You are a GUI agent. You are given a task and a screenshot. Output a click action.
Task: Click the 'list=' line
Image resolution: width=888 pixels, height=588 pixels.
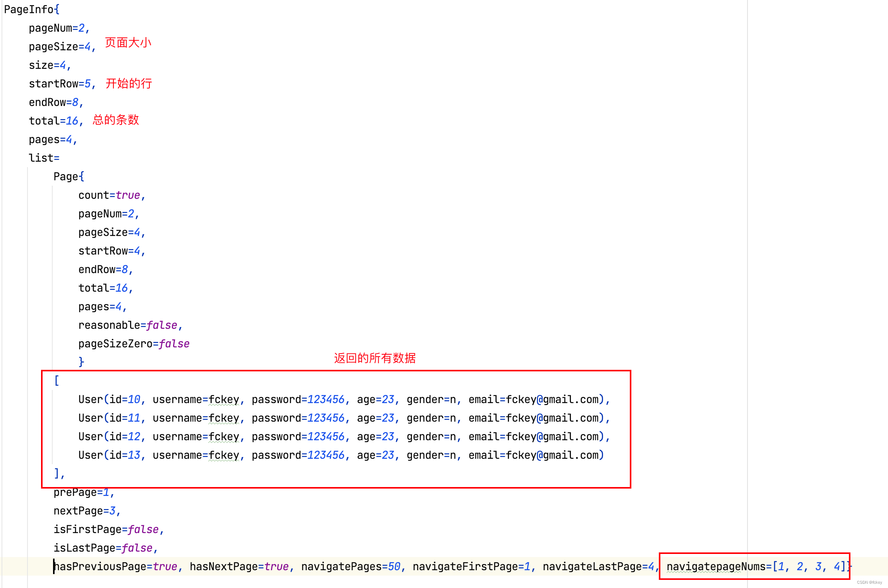[x=44, y=158]
